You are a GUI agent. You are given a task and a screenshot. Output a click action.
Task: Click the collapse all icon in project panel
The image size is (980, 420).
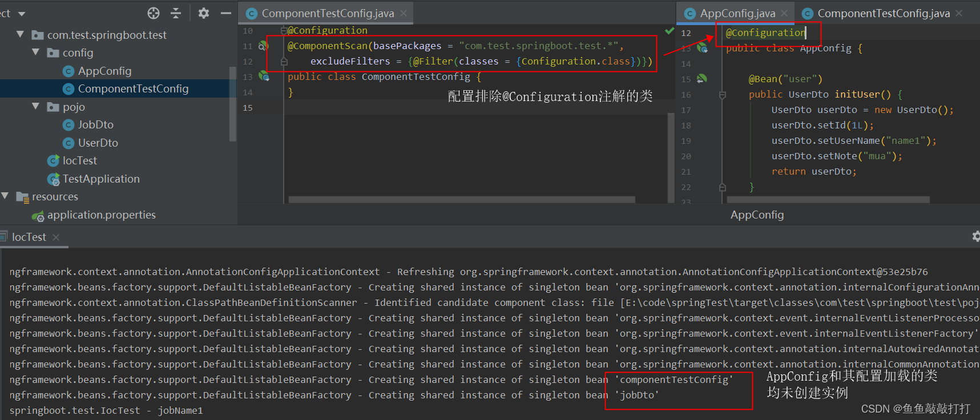[176, 13]
